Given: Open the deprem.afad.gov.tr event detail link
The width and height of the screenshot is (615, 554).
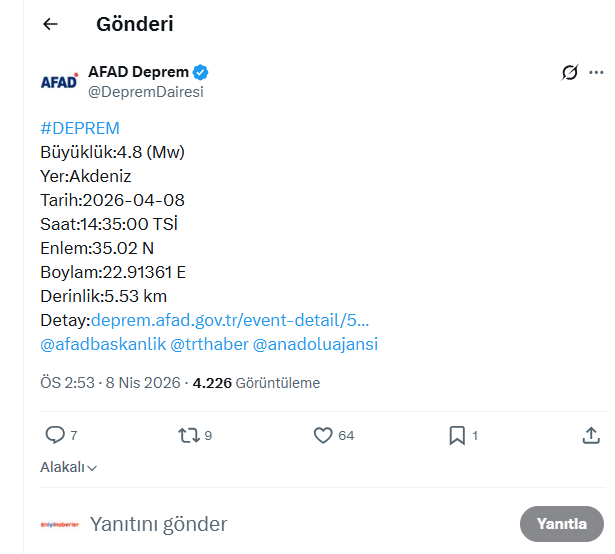Looking at the screenshot, I should [229, 320].
